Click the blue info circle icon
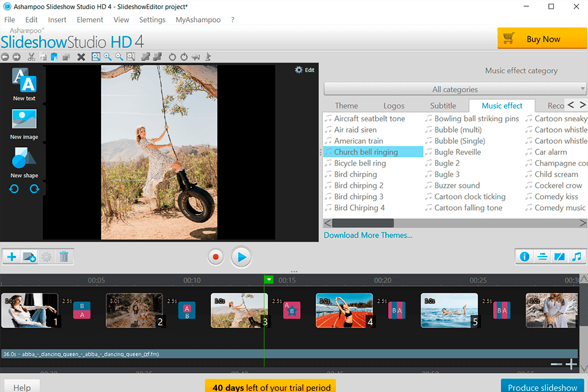 (x=524, y=257)
